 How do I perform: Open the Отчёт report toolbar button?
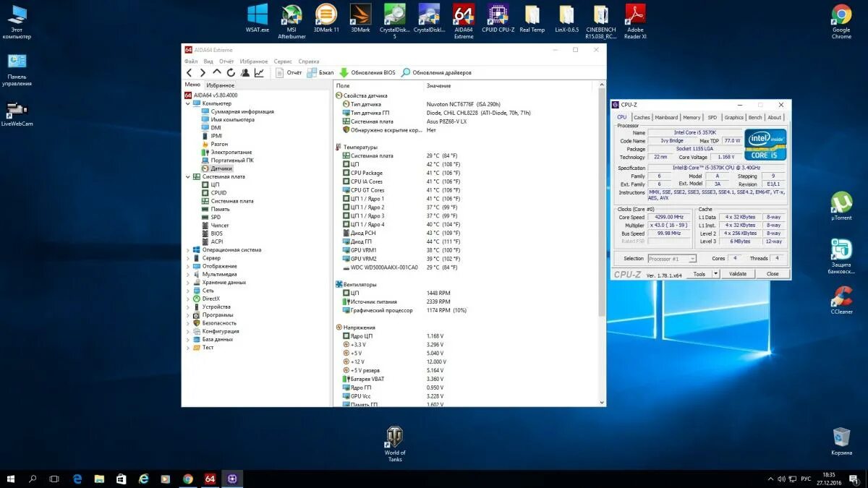289,72
